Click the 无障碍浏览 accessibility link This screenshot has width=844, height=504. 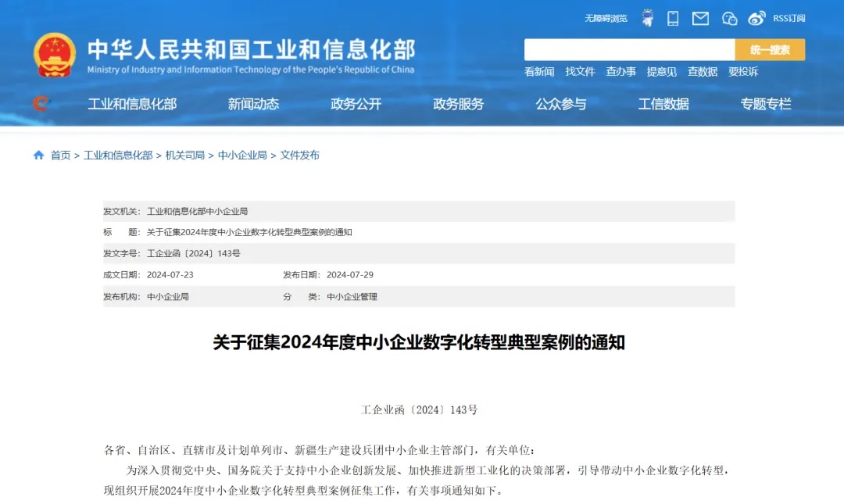click(606, 18)
